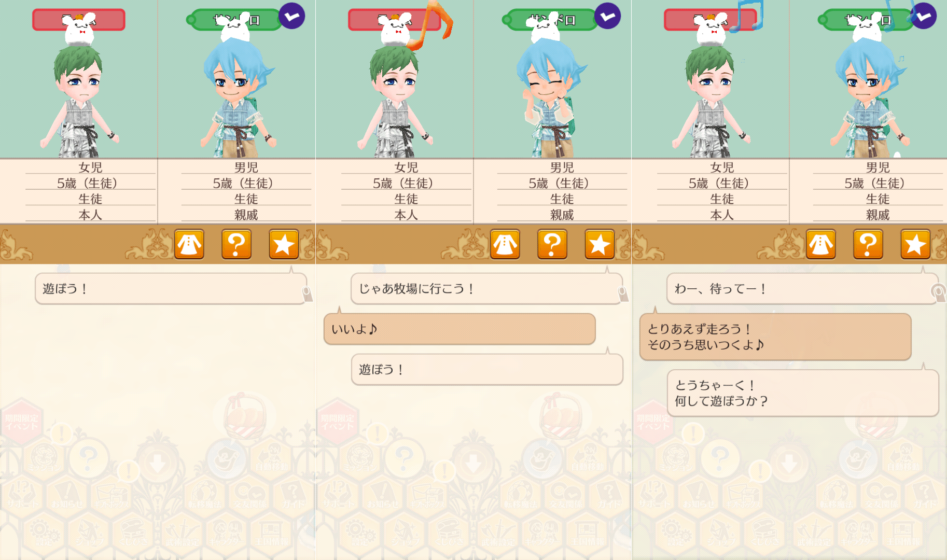The width and height of the screenshot is (947, 560).
Task: Open the outfit icon in the middle panel
Action: click(505, 244)
